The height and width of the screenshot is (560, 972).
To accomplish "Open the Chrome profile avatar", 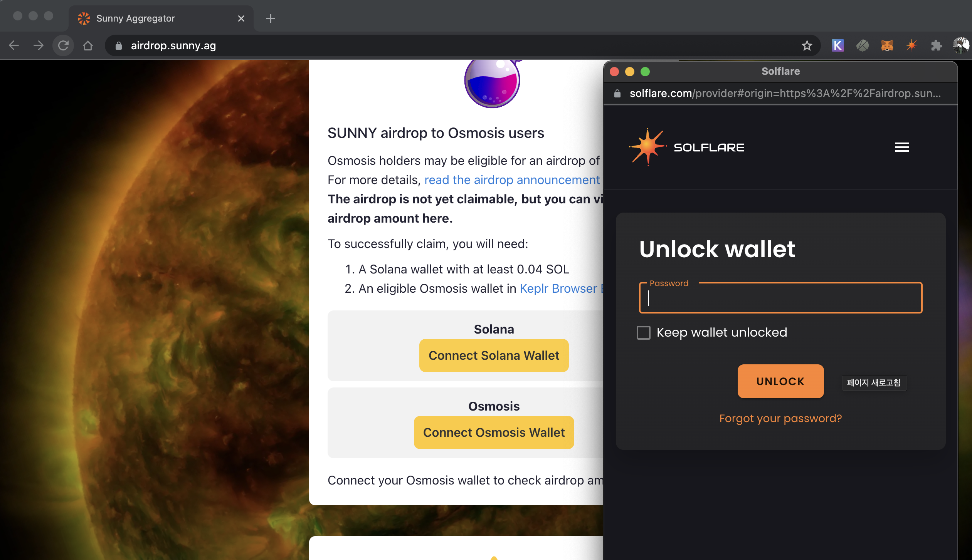I will (x=960, y=45).
